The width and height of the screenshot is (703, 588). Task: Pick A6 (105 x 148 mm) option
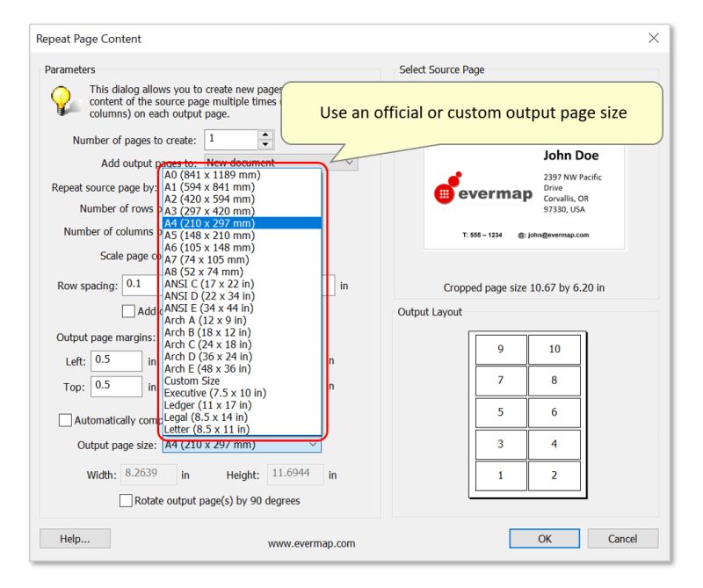click(243, 248)
